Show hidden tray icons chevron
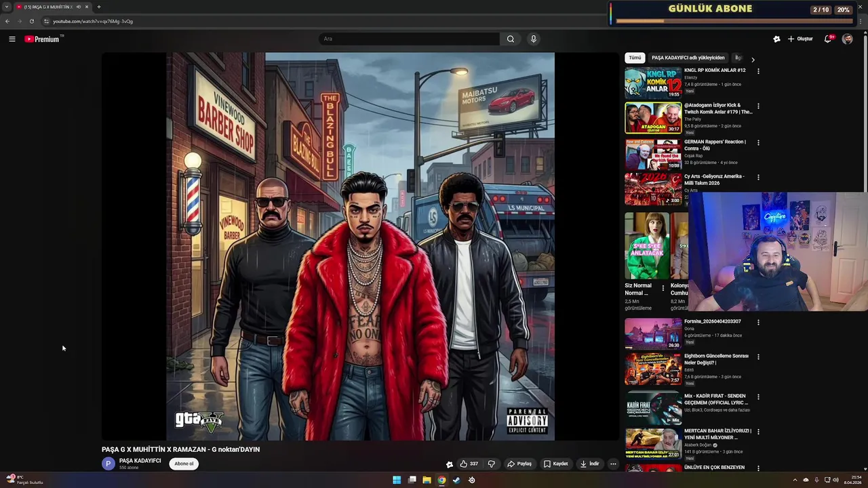The width and height of the screenshot is (868, 488). pos(795,480)
